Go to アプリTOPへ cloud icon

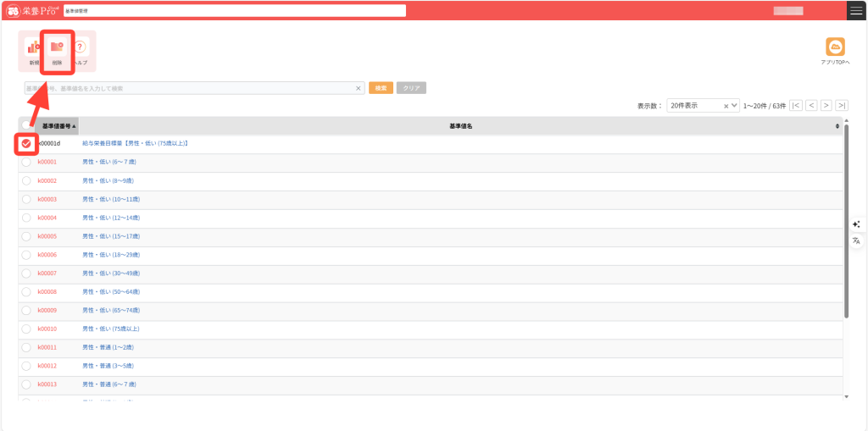click(x=835, y=47)
